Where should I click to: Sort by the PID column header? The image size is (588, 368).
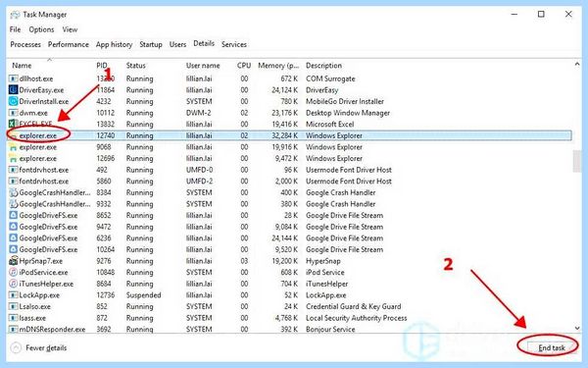click(102, 66)
